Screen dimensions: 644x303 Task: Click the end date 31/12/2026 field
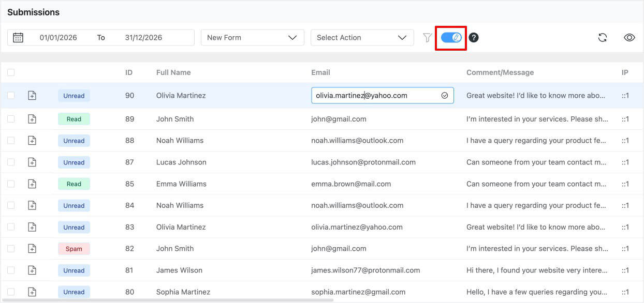pos(143,37)
